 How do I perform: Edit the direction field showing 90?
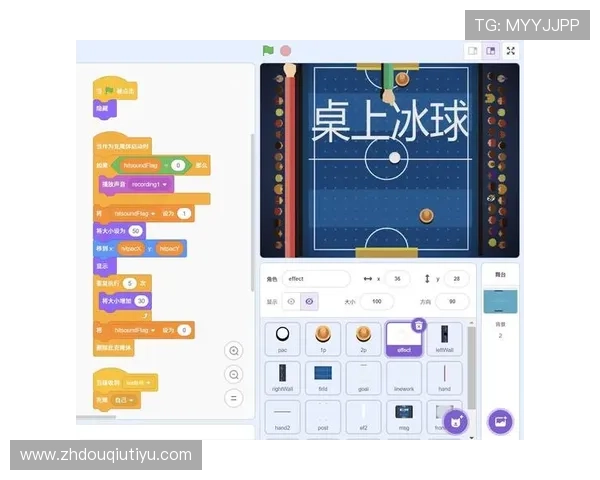(452, 302)
